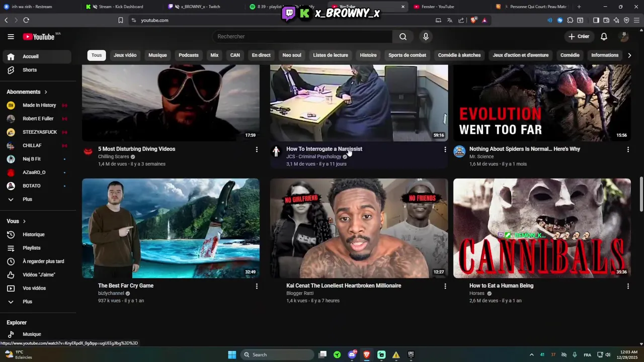Click the Brave Shields lion icon

click(473, 20)
